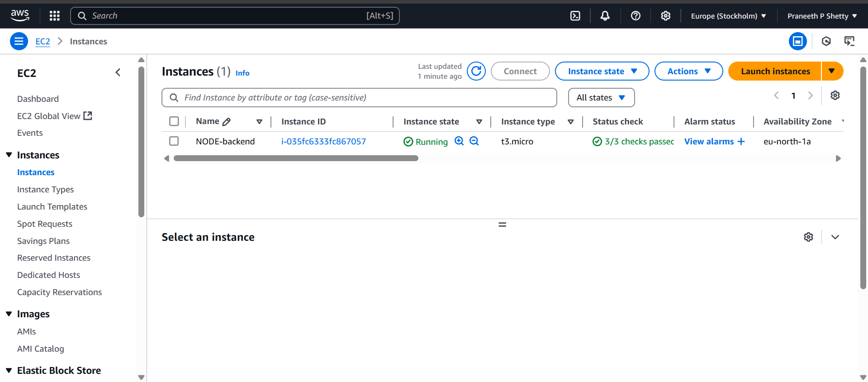Click the Info link beside Instances heading
868x382 pixels.
click(242, 73)
